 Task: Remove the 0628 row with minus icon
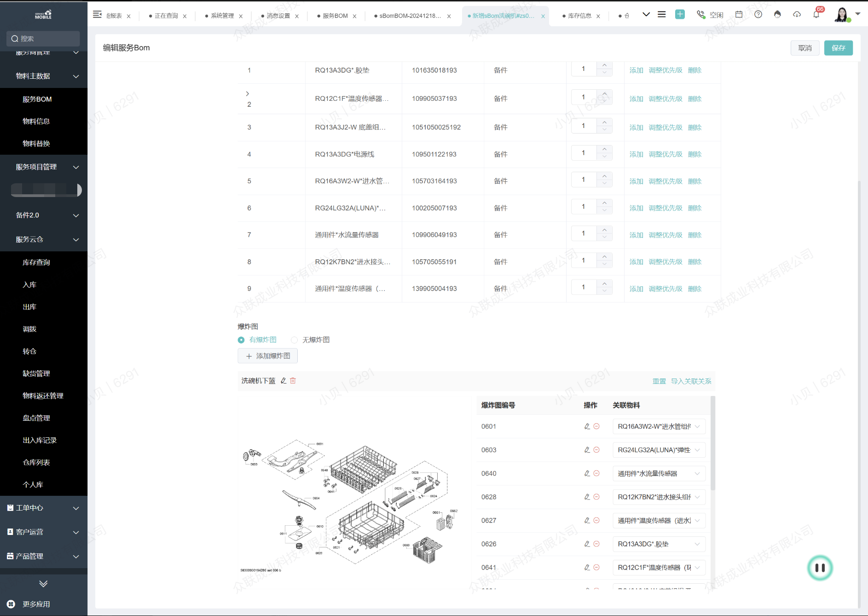coord(596,497)
